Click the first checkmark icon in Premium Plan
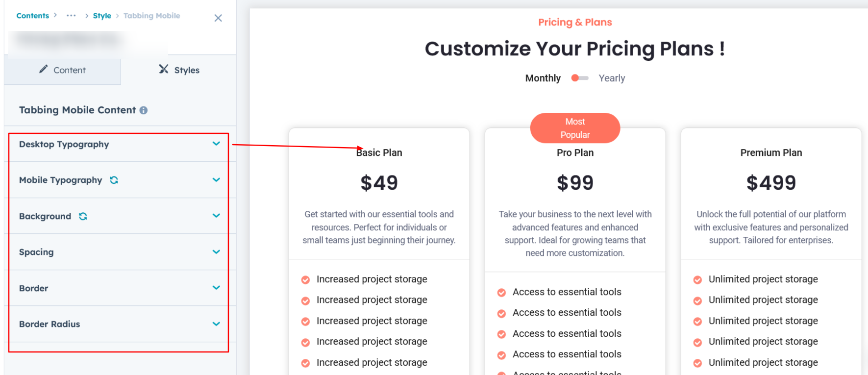Viewport: 868px width, 375px height. tap(697, 280)
